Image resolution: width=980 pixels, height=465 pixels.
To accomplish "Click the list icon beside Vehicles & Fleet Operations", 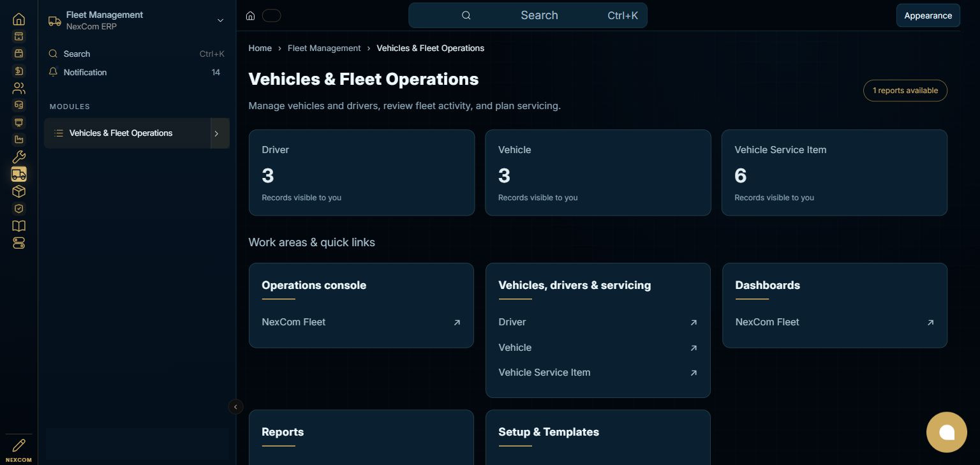I will [59, 133].
